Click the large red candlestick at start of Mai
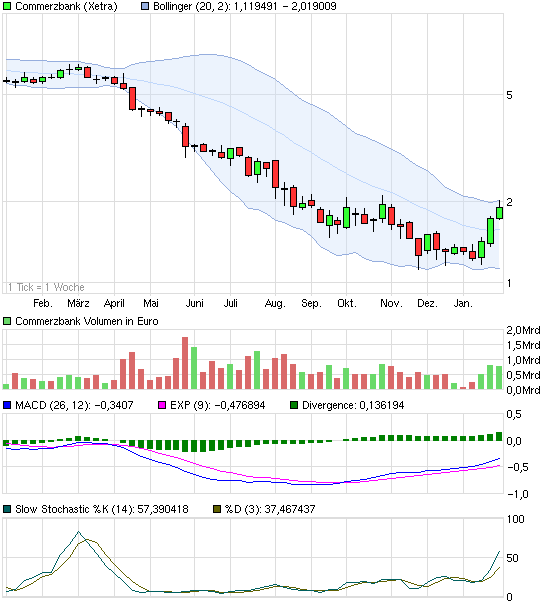This screenshot has height=606, width=545. tap(133, 99)
